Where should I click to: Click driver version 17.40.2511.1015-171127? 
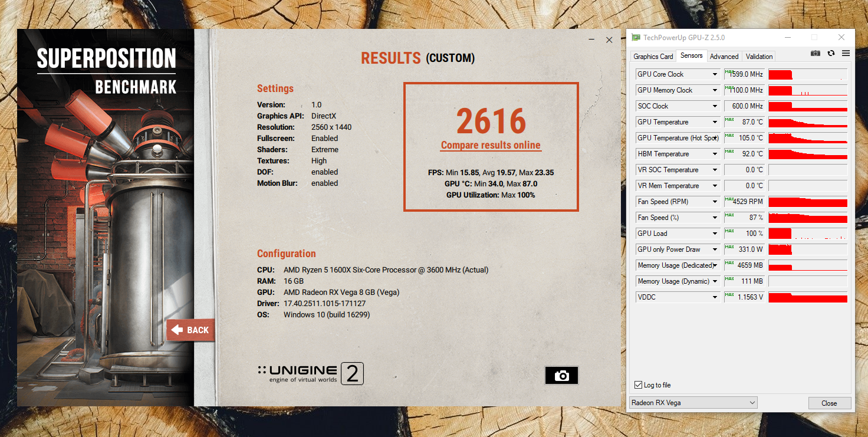coord(325,304)
